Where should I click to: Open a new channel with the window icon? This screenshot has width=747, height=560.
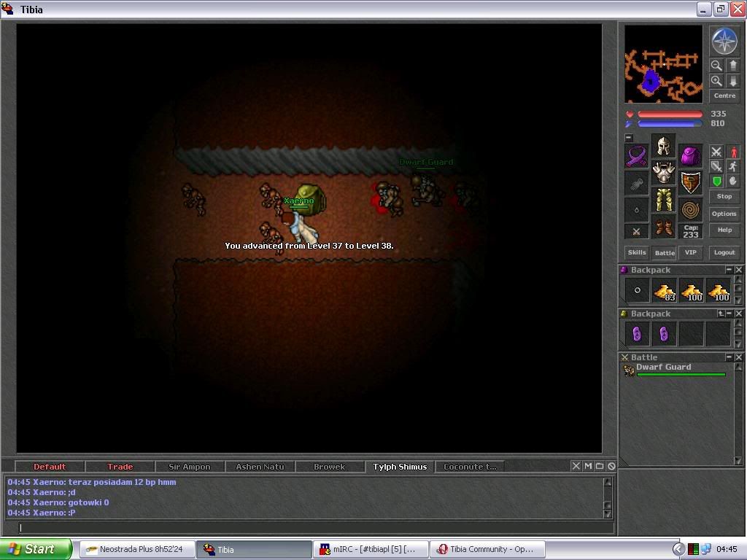pos(600,466)
